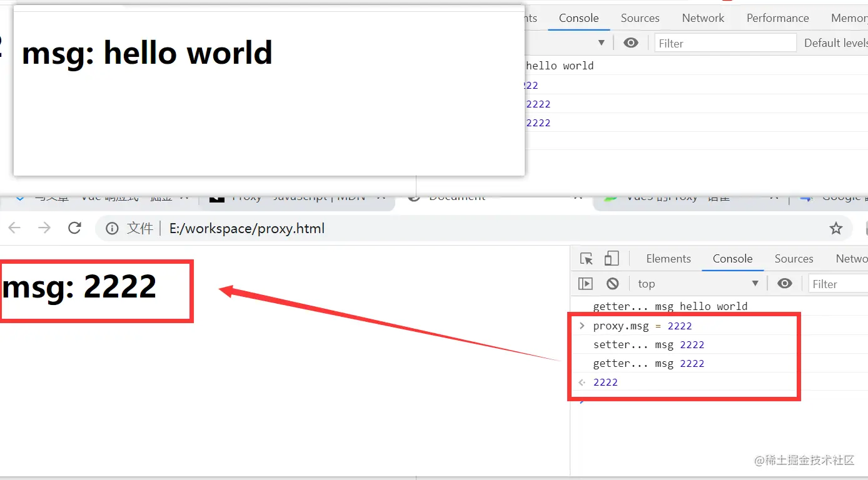Show the console sidebar in the DevTools with the Elements tab
The image size is (868, 480).
(585, 284)
